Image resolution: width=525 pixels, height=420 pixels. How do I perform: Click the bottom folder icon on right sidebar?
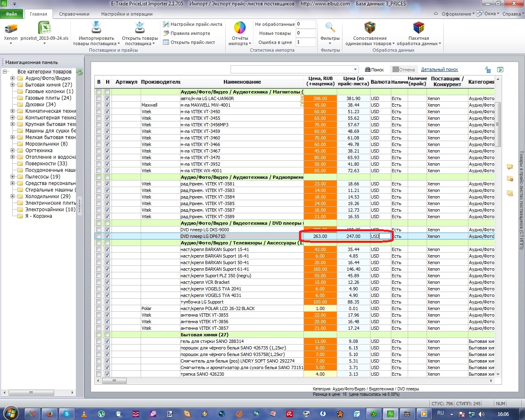[x=510, y=193]
